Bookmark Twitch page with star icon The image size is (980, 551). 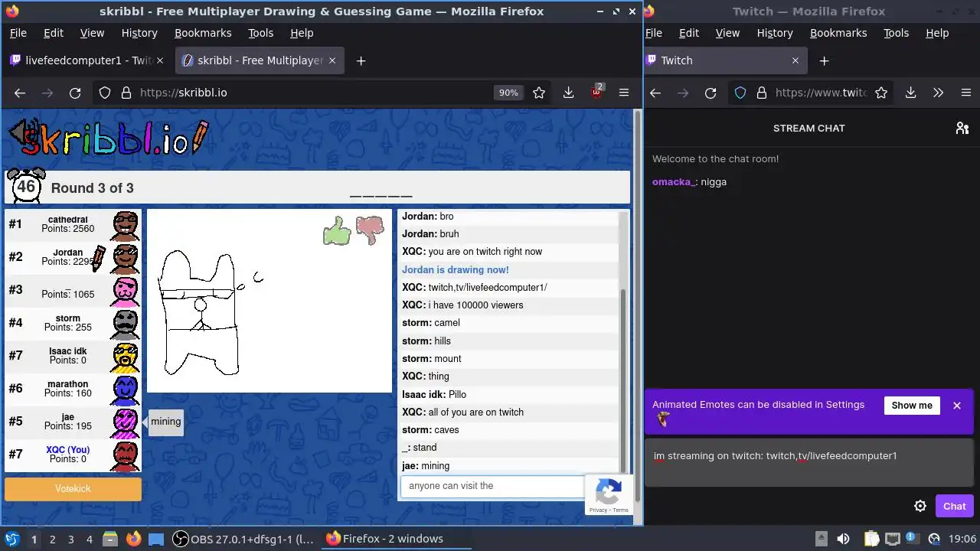pyautogui.click(x=881, y=93)
